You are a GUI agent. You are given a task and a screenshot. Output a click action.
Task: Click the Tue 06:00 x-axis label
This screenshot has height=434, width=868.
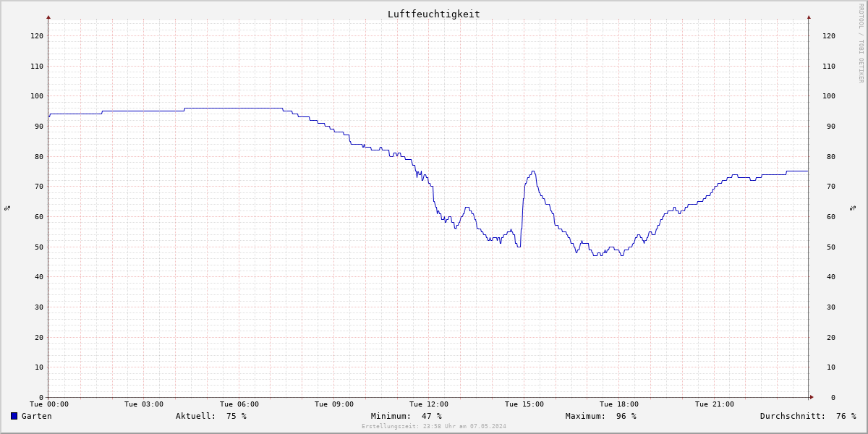[239, 404]
